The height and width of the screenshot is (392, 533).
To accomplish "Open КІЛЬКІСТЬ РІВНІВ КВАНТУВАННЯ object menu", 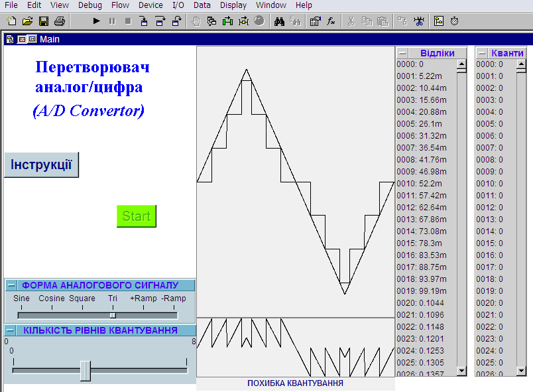I will pyautogui.click(x=11, y=330).
